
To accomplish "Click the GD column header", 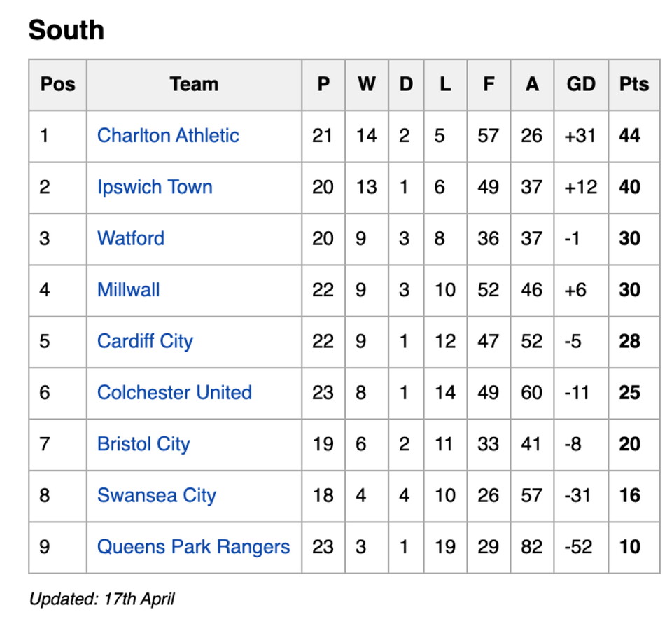I will point(581,85).
